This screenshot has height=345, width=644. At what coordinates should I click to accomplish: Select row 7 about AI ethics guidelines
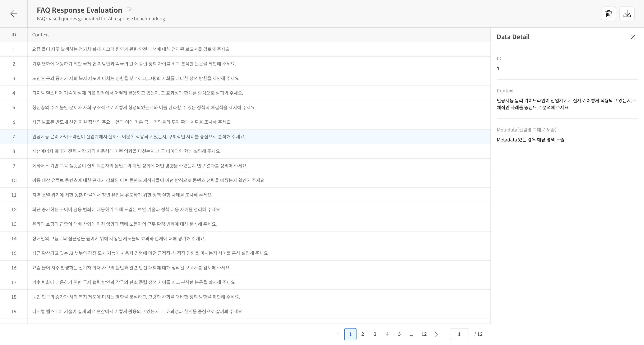click(x=139, y=137)
